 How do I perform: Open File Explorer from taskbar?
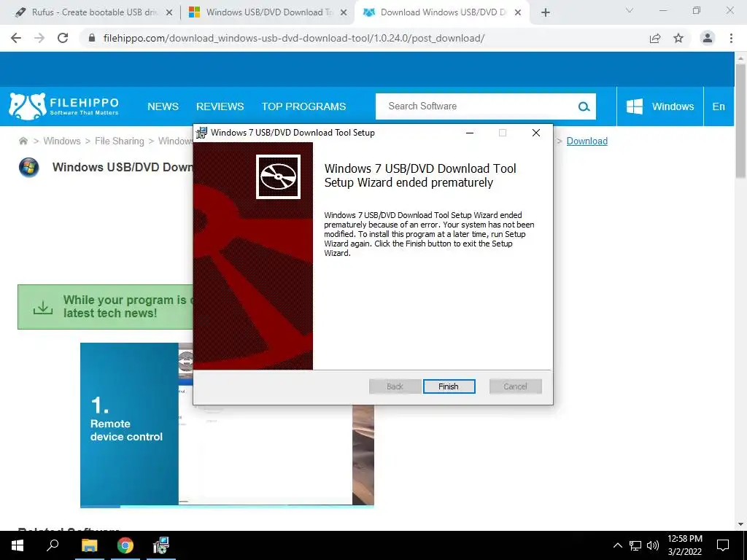[89, 545]
